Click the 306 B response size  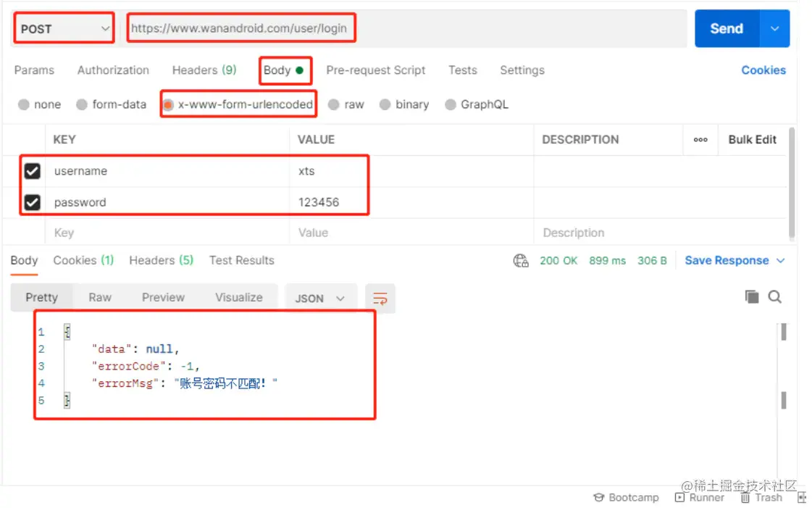[652, 260]
